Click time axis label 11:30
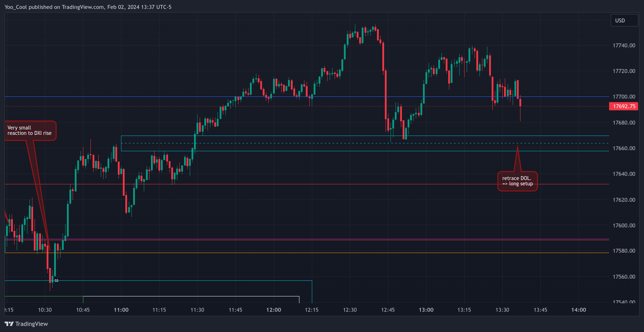 197,310
